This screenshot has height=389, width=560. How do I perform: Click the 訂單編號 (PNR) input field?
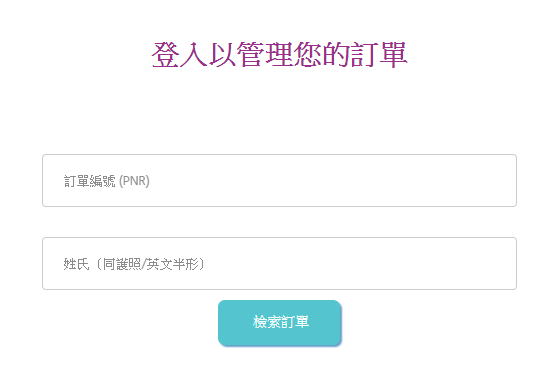pyautogui.click(x=279, y=180)
